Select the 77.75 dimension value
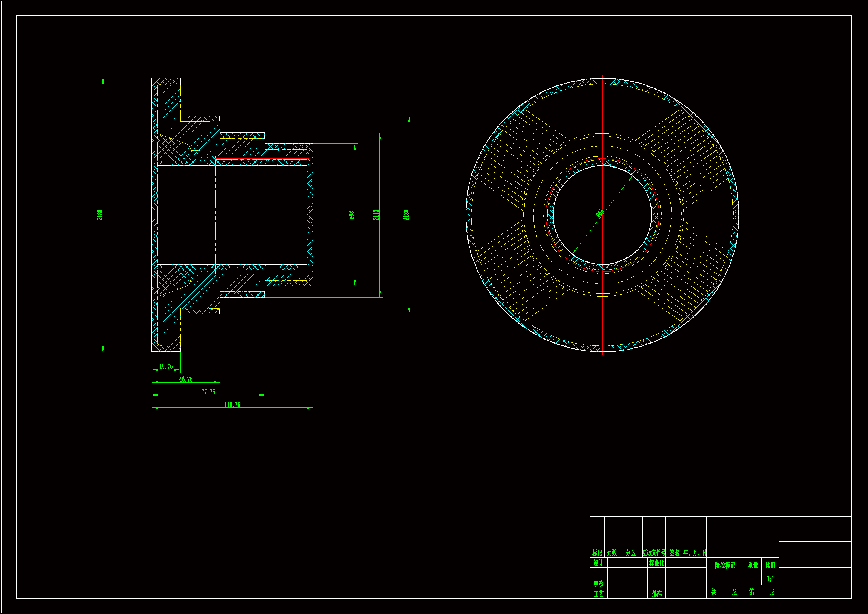The height and width of the screenshot is (614, 868). pos(208,392)
